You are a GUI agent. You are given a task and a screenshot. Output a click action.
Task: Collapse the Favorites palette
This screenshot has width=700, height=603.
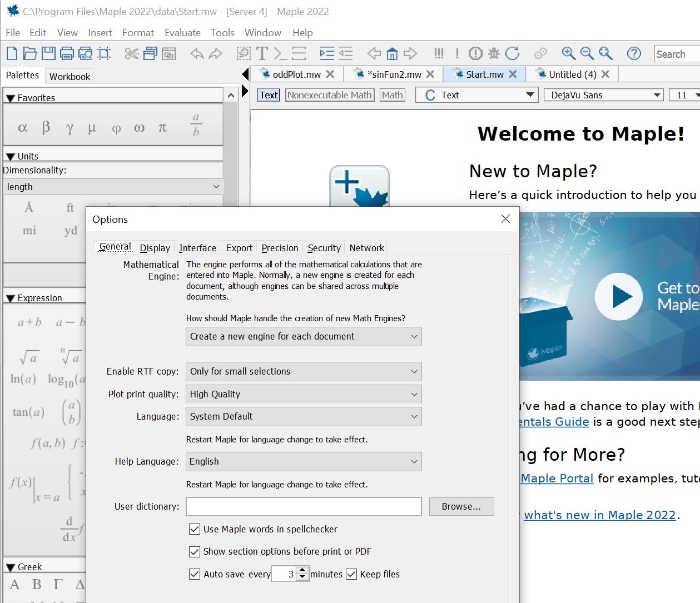11,98
